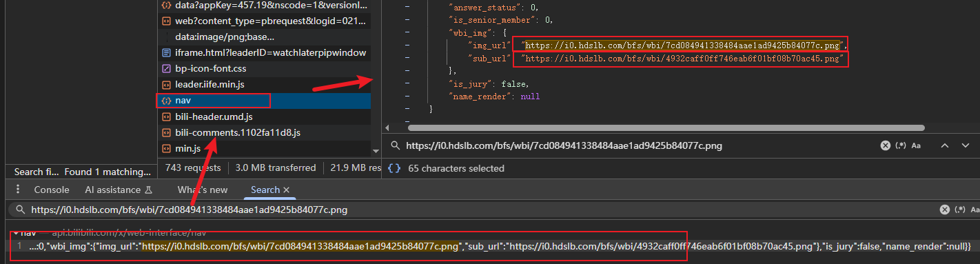Select the data?appKey=457.19 request

(x=264, y=5)
